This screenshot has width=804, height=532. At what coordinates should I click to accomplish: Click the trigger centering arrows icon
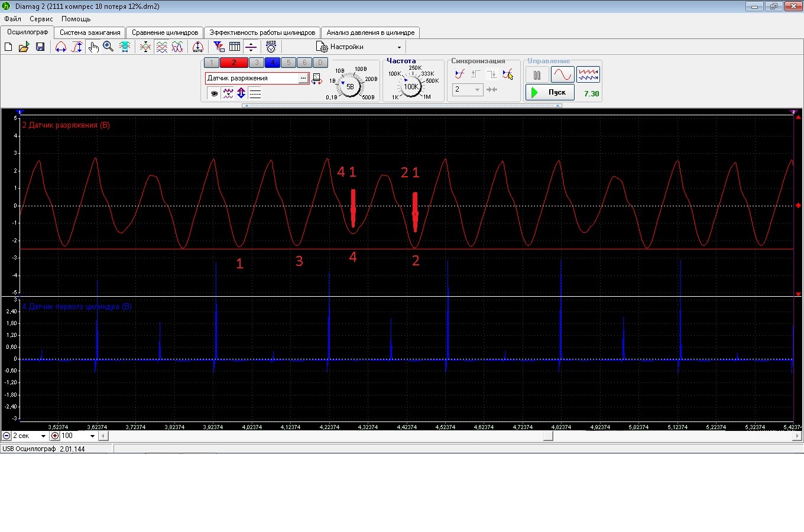click(492, 90)
